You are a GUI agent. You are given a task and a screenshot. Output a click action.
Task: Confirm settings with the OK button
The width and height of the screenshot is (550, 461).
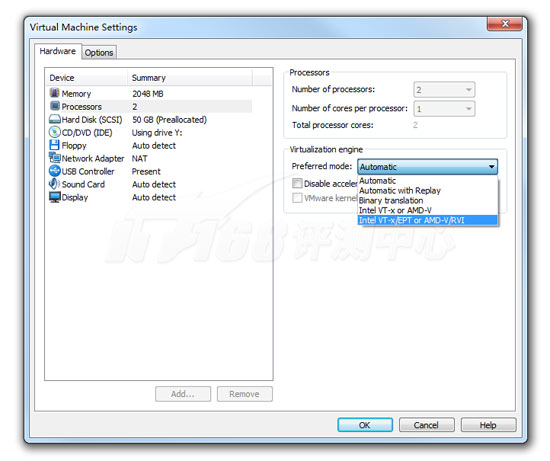click(x=365, y=425)
